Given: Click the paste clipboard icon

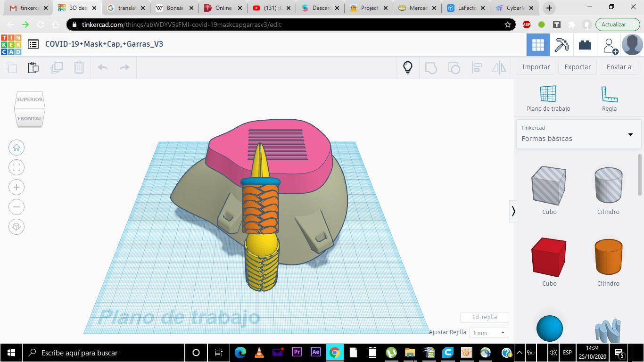Looking at the screenshot, I should pos(33,67).
